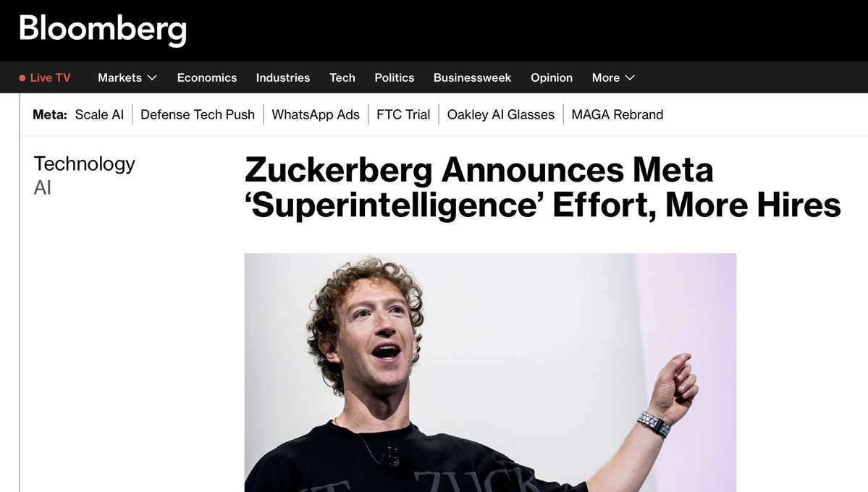The height and width of the screenshot is (492, 868).
Task: Open the Scale AI topic link
Action: click(x=99, y=114)
